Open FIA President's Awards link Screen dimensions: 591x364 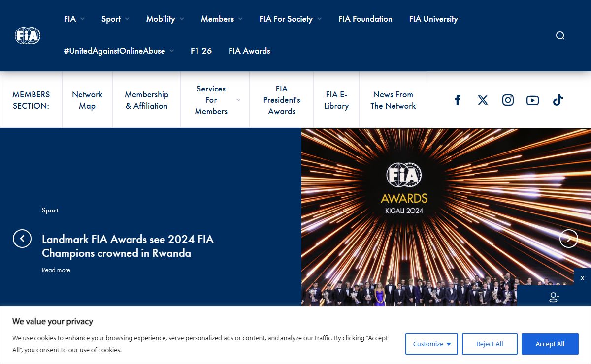(x=282, y=100)
